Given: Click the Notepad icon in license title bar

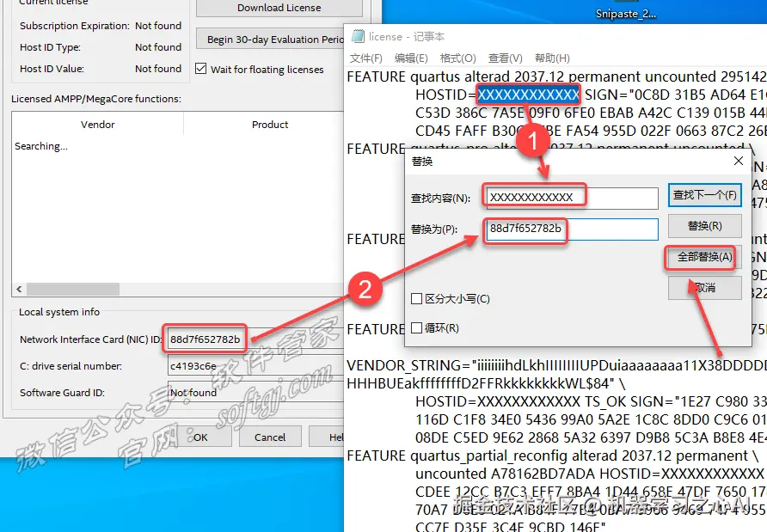Looking at the screenshot, I should pyautogui.click(x=358, y=37).
